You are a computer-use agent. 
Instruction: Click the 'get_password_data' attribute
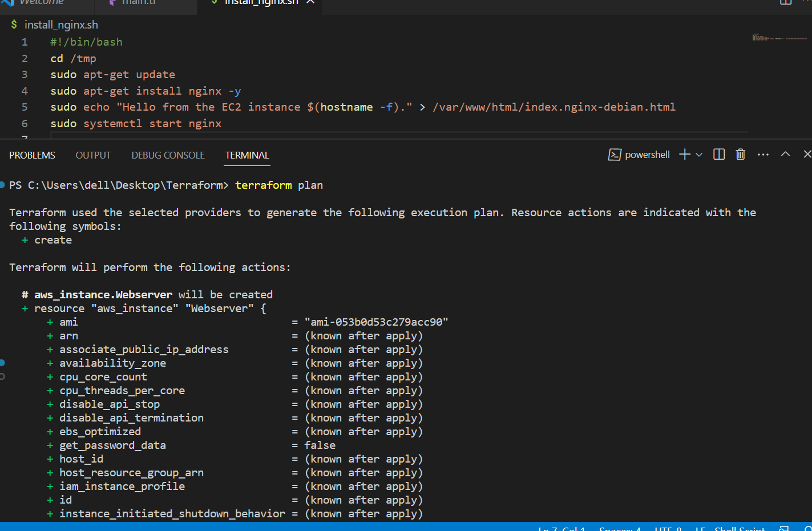113,445
